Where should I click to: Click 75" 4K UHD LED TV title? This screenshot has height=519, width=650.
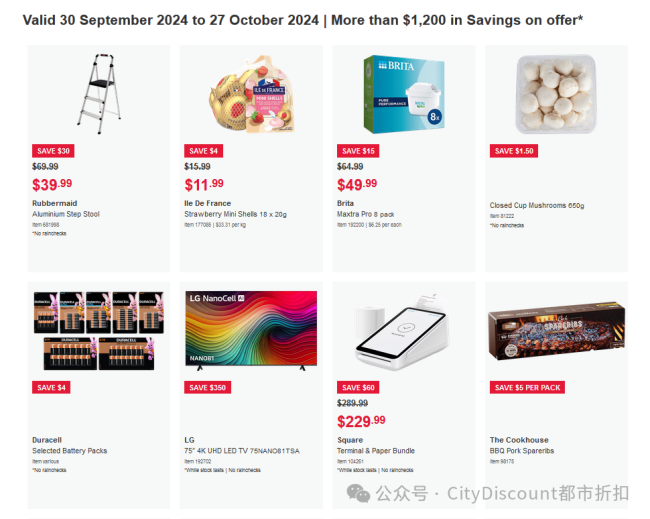click(242, 451)
